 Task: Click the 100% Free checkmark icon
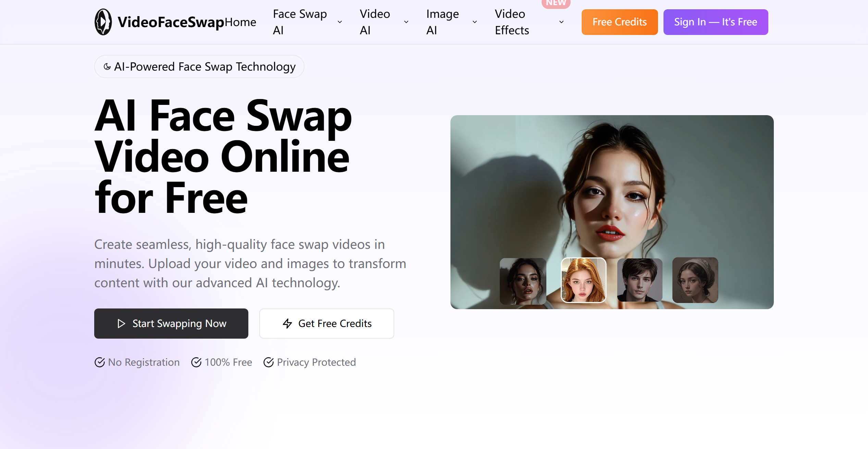point(196,362)
